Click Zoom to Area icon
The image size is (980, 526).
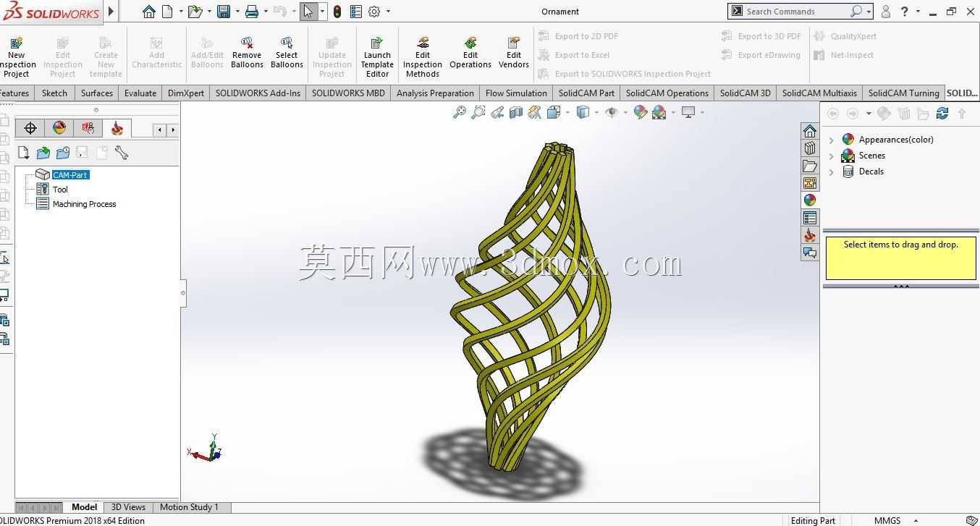[478, 112]
